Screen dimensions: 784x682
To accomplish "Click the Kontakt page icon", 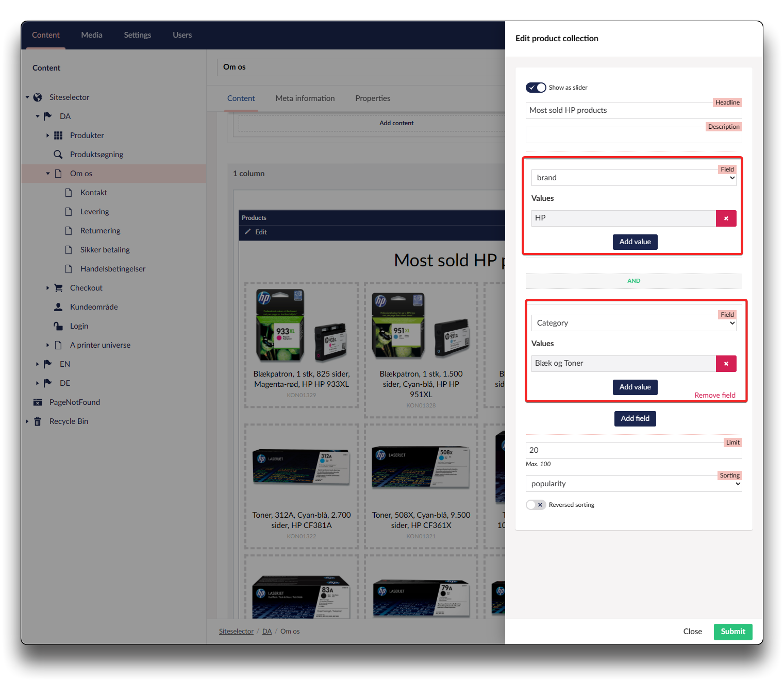I will point(69,193).
